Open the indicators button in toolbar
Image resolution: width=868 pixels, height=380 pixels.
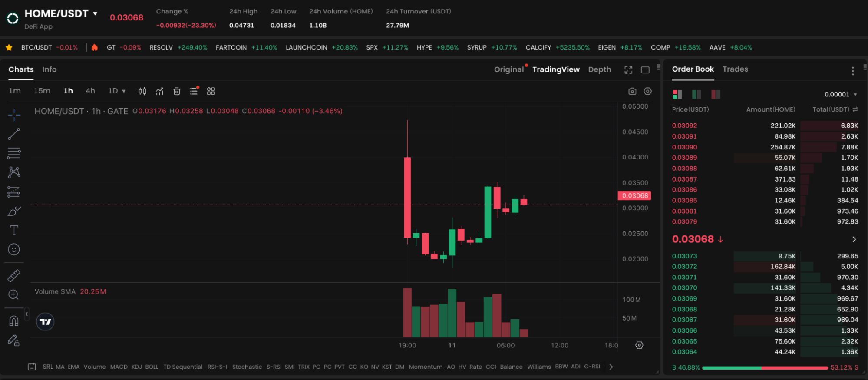[160, 91]
